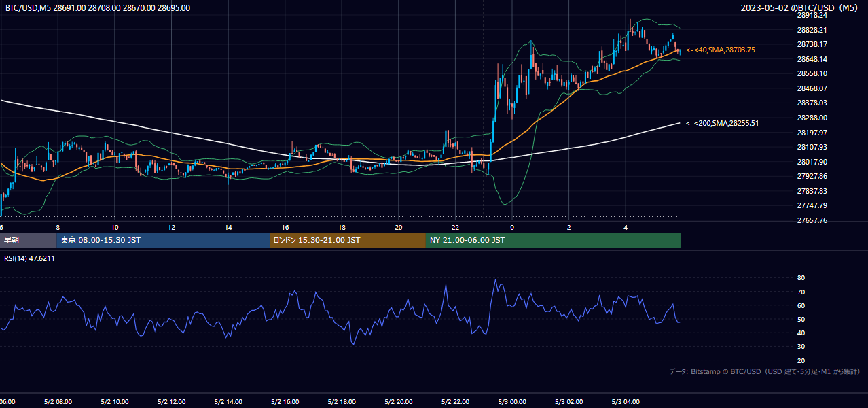Image resolution: width=868 pixels, height=408 pixels.
Task: Click hour tick 14 under price chart
Action: tap(228, 227)
